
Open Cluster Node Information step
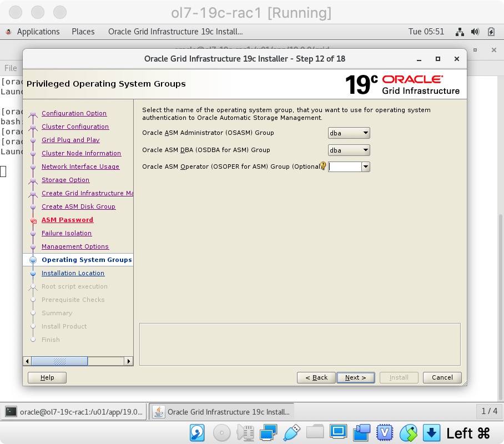click(x=82, y=153)
